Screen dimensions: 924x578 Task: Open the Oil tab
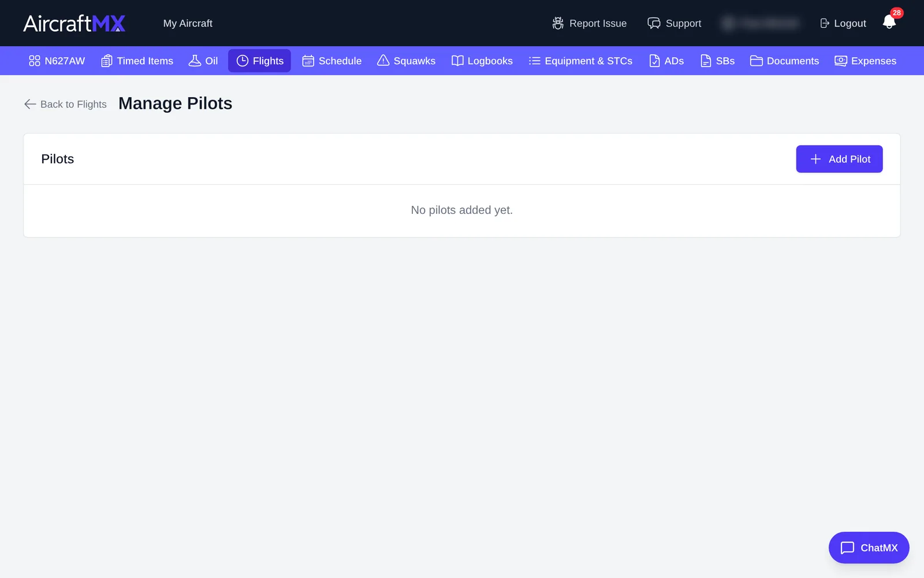point(203,61)
